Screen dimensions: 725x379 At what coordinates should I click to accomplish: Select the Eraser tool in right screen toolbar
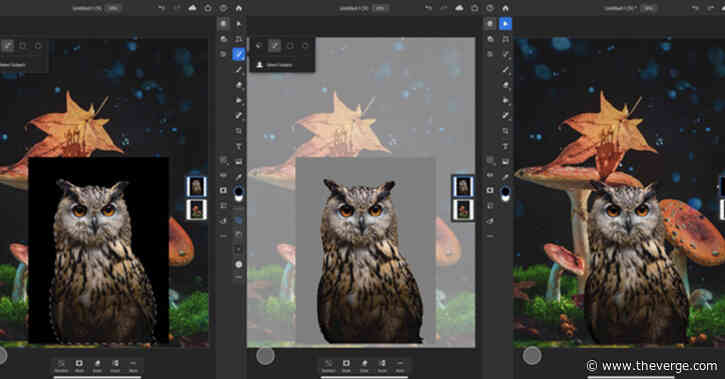point(506,85)
